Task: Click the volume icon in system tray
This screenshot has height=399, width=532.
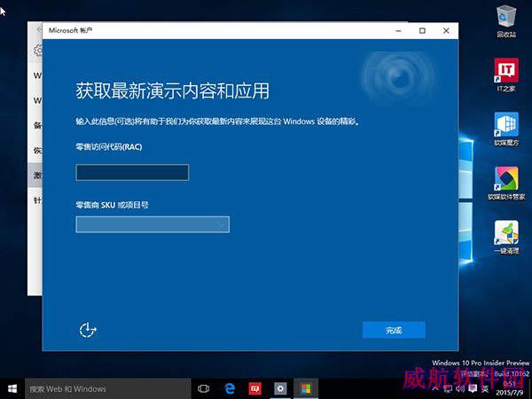Action: click(x=460, y=389)
